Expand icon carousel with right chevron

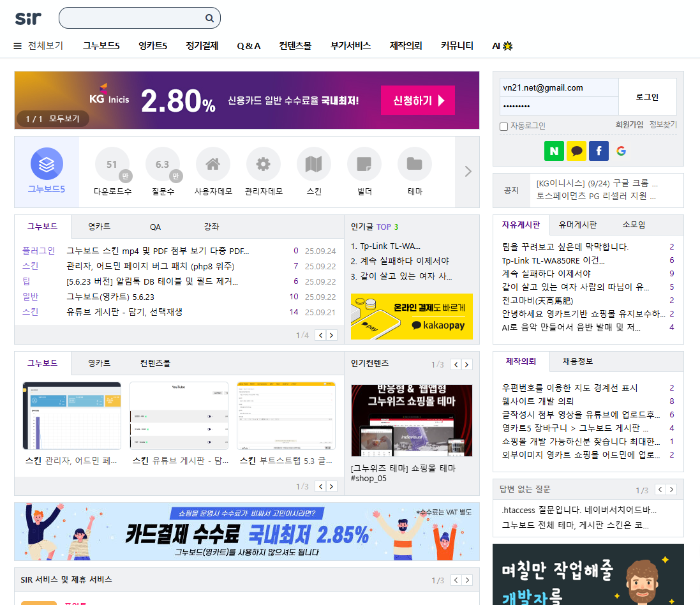(468, 171)
